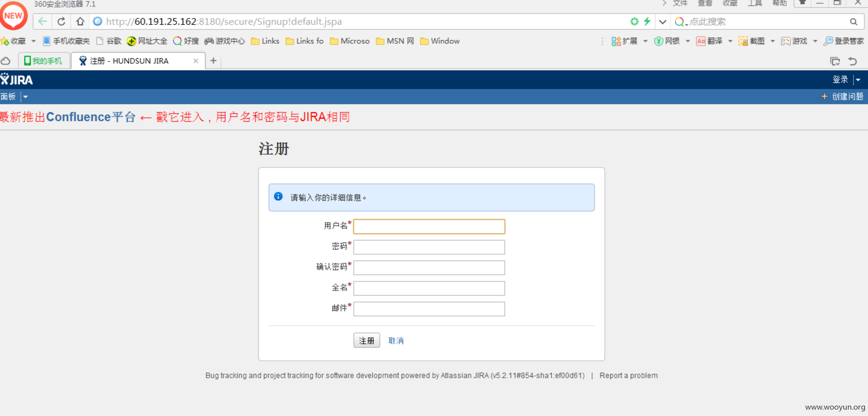Click the 密码 password field
This screenshot has height=416, width=868.
click(x=429, y=247)
